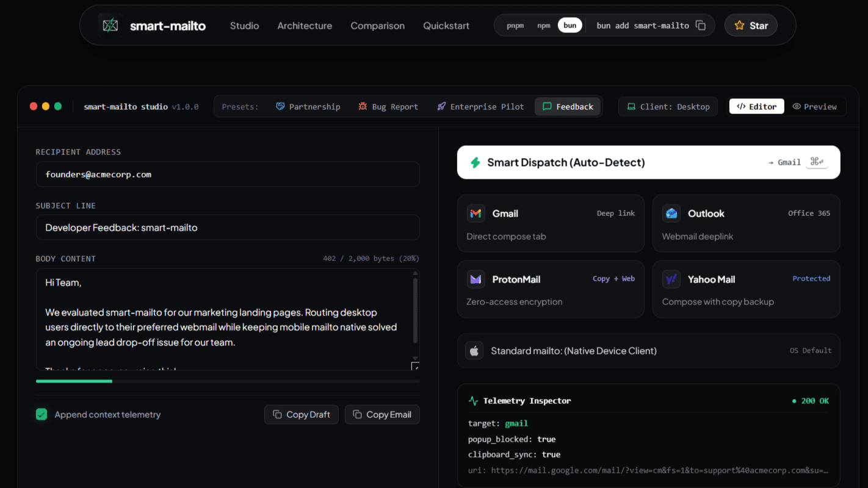Screen dimensions: 868x488
Task: Click the star icon in the Star button
Action: tap(739, 26)
